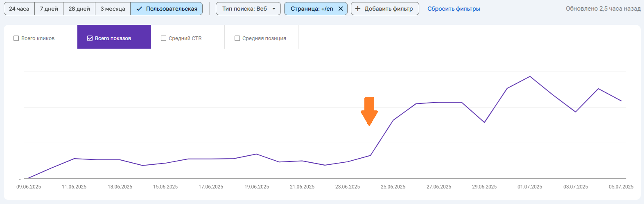The height and width of the screenshot is (204, 644).
Task: Click the 13.06.2025 axis date label
Action: (x=120, y=187)
